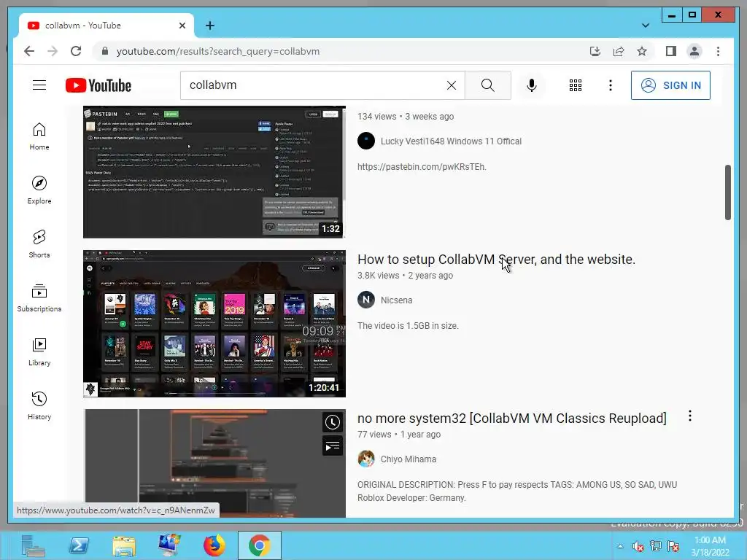Image resolution: width=747 pixels, height=560 pixels.
Task: Click the page vertical scrollbar thumb
Action: (727, 192)
